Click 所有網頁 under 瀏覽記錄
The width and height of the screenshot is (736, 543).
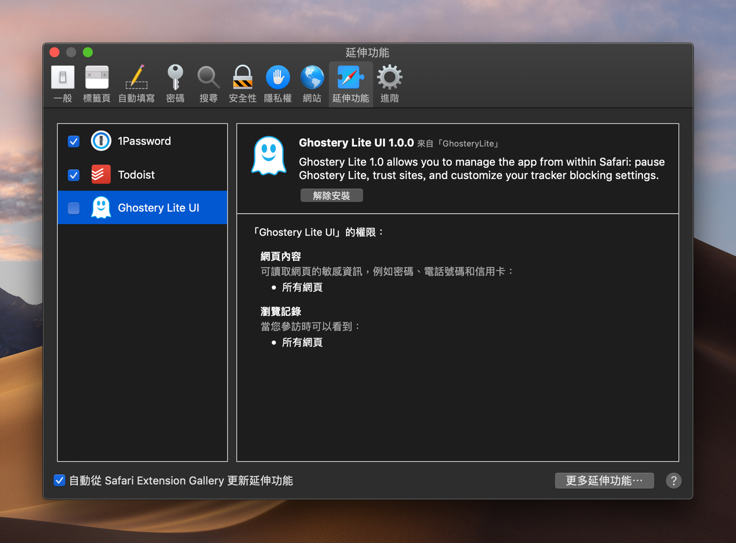302,342
